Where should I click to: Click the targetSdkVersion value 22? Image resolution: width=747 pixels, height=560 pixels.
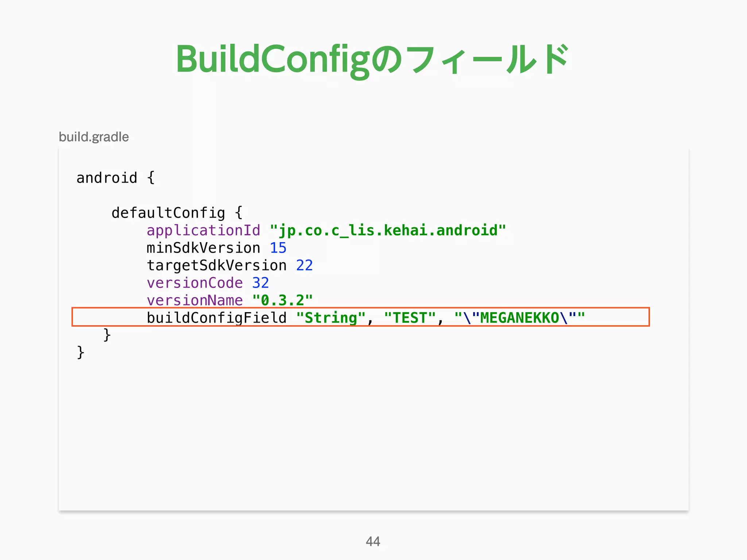pyautogui.click(x=305, y=265)
